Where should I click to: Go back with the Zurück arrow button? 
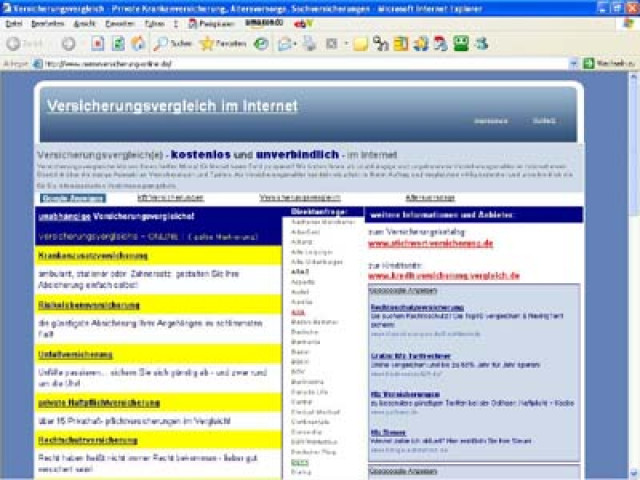14,44
